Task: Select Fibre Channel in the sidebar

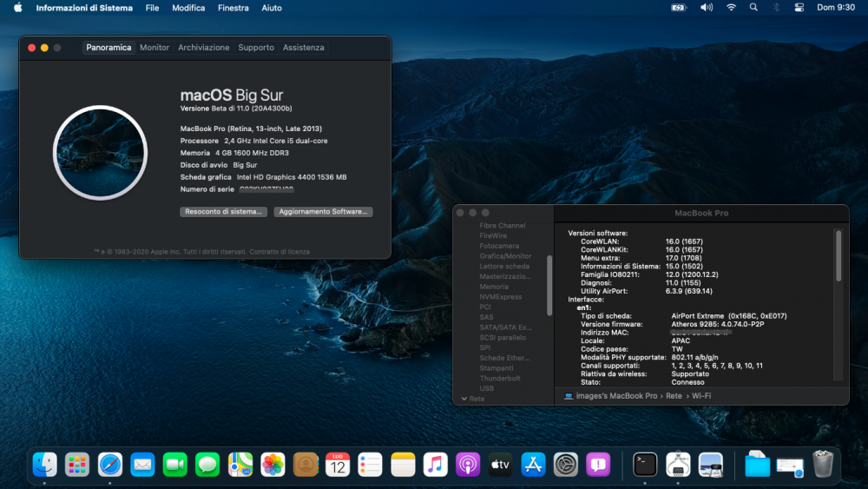Action: 502,226
